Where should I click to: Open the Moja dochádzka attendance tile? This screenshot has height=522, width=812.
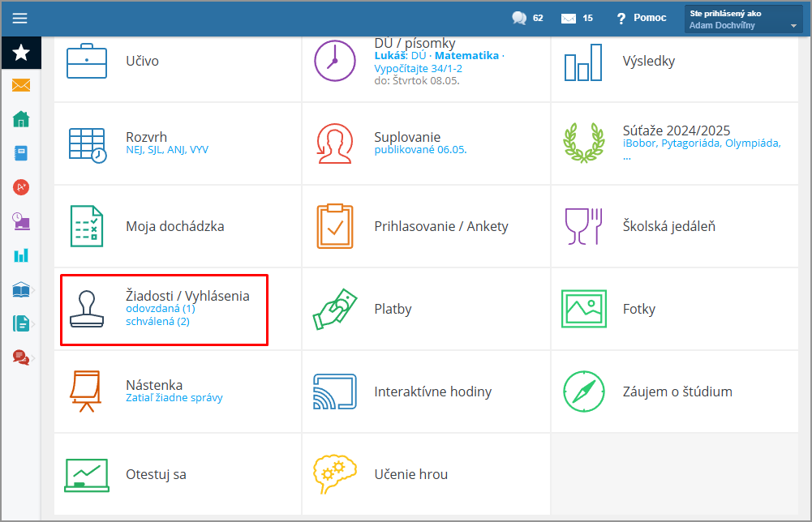174,226
